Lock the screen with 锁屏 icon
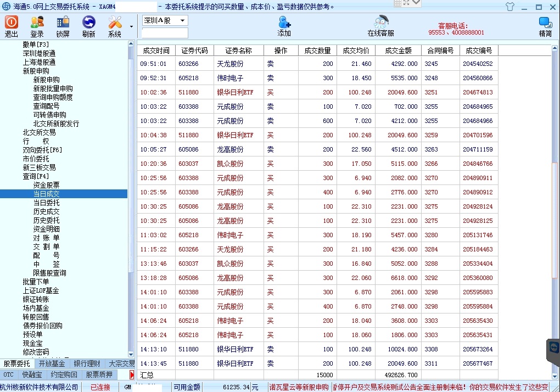The width and height of the screenshot is (560, 392). (x=63, y=26)
